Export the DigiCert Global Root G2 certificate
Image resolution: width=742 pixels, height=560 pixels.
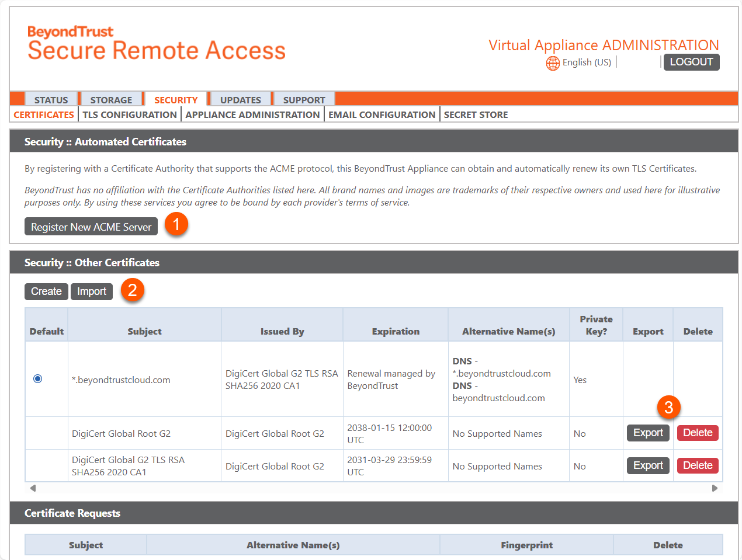click(x=648, y=433)
